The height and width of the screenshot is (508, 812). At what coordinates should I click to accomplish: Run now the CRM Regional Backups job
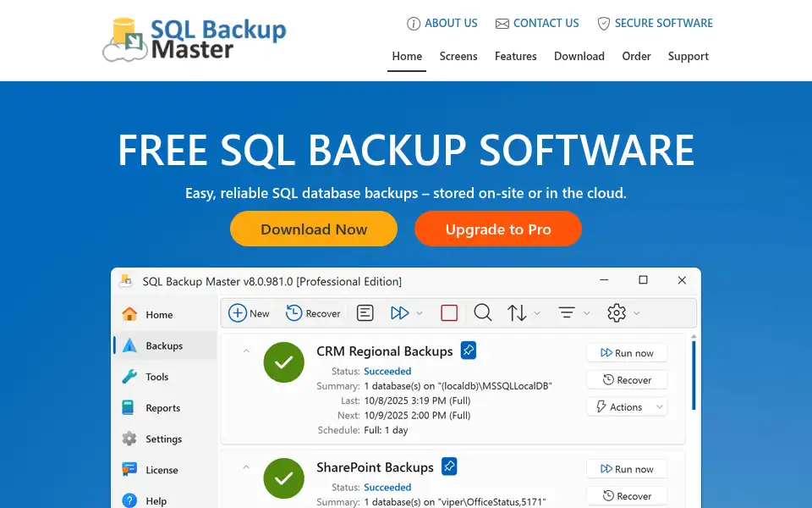(627, 353)
